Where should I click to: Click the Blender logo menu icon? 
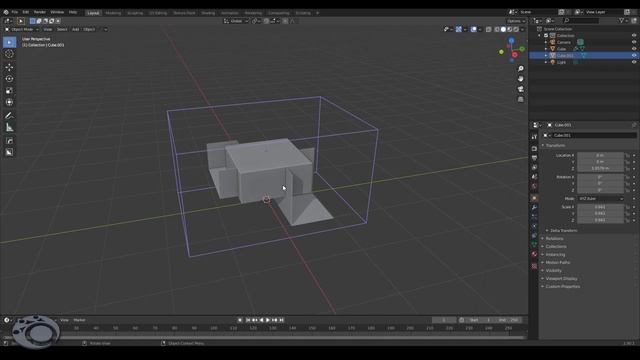(x=6, y=12)
